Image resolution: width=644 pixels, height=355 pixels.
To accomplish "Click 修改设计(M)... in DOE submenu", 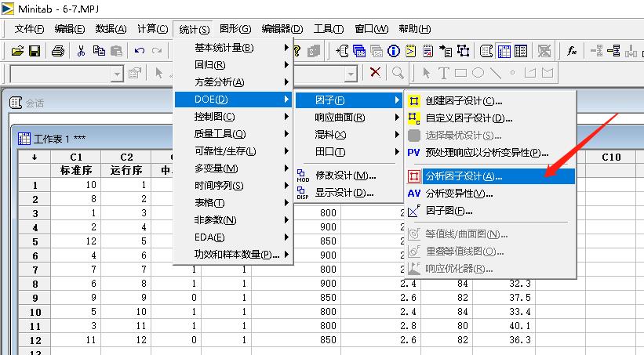I will pos(346,176).
